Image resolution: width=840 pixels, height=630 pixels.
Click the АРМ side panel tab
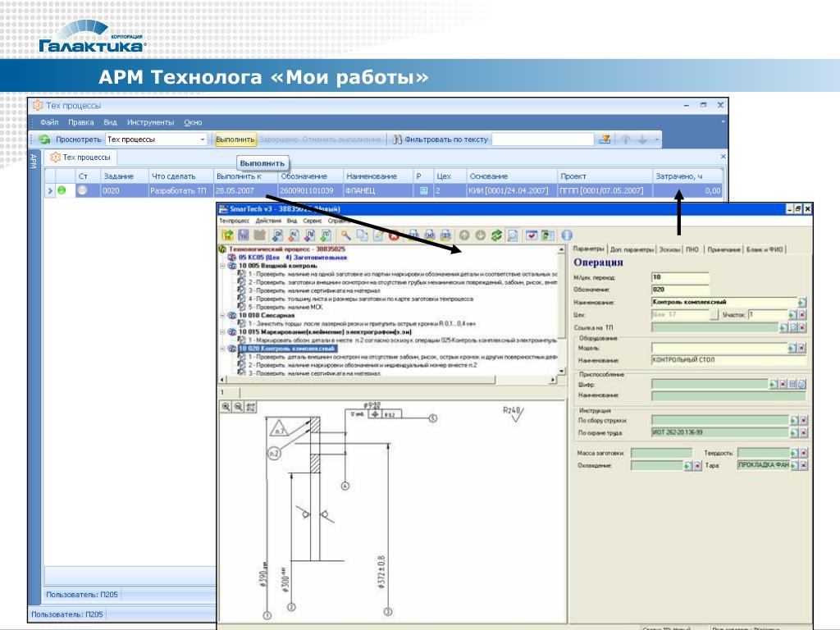coord(34,161)
